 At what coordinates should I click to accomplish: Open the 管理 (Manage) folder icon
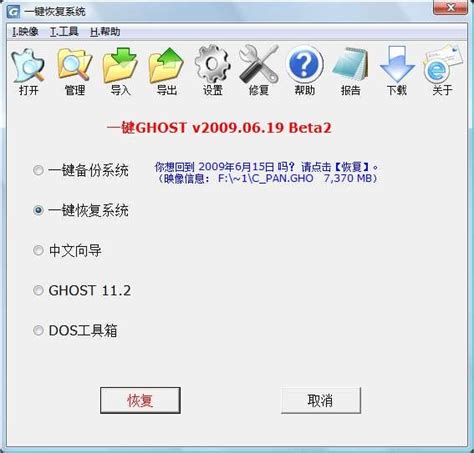tap(74, 65)
